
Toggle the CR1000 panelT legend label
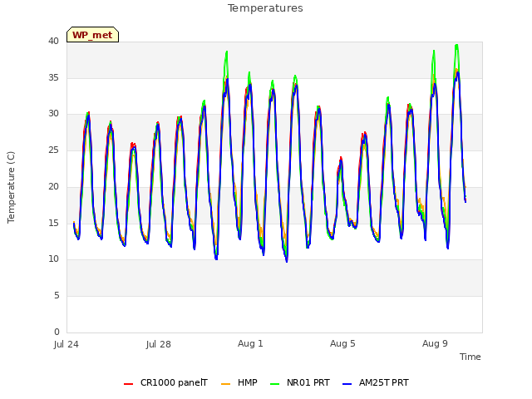click(174, 382)
